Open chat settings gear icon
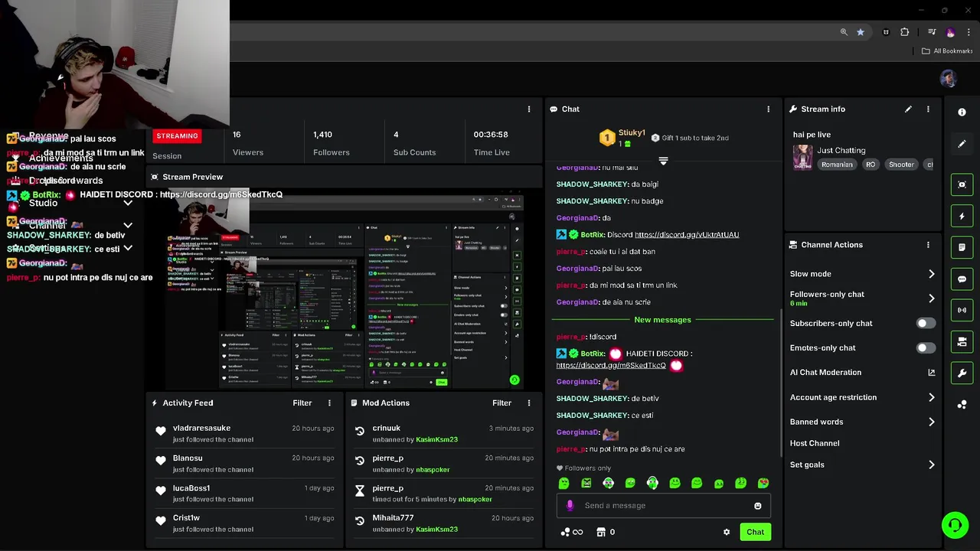 727,532
